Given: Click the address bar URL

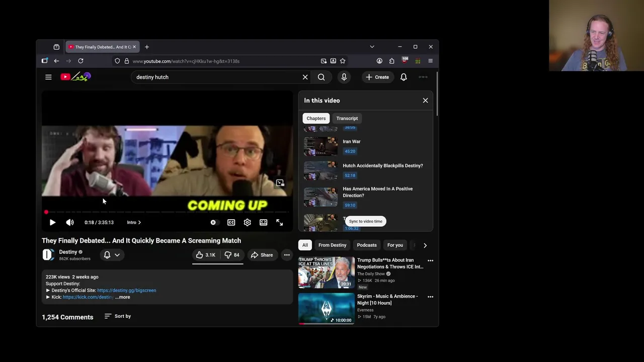Looking at the screenshot, I should pyautogui.click(x=186, y=61).
